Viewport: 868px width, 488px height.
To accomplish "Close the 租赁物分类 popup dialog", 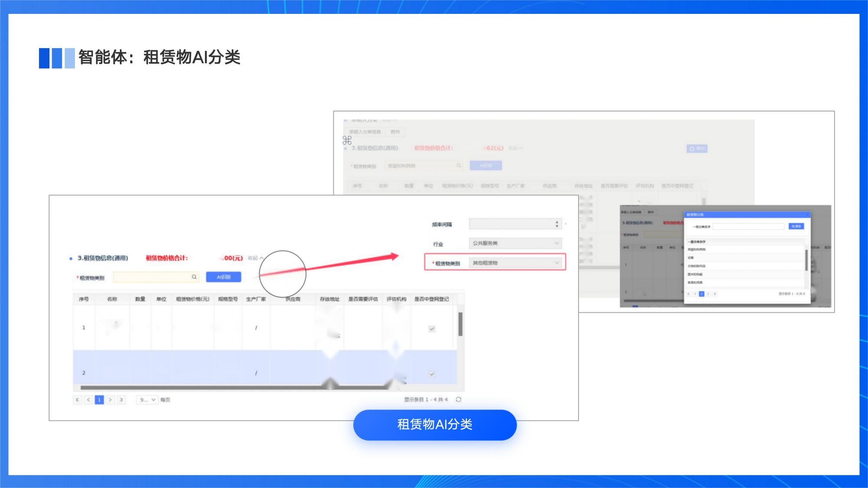I will [807, 215].
